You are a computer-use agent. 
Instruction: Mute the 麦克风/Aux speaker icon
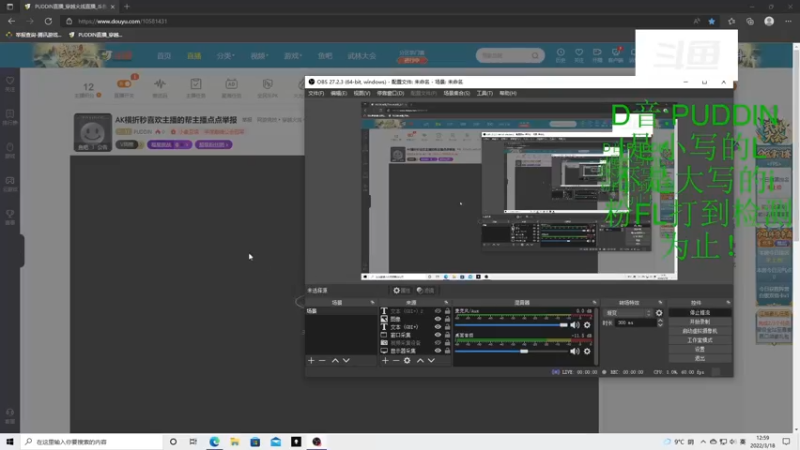[575, 325]
